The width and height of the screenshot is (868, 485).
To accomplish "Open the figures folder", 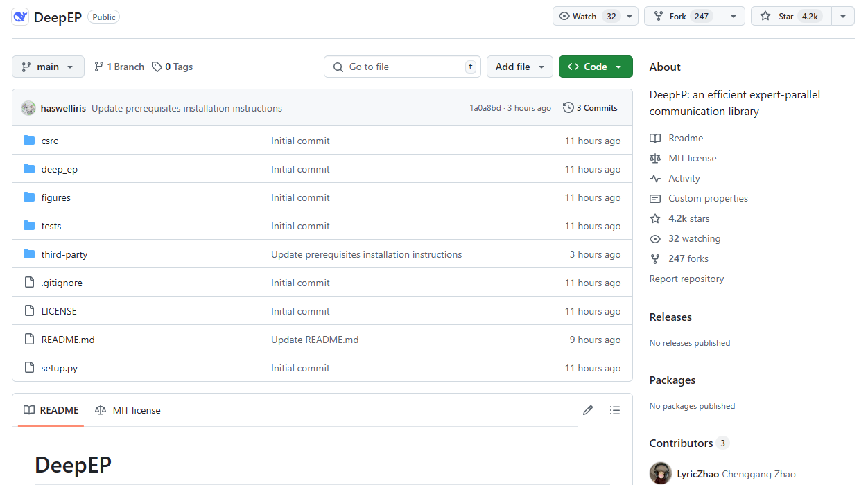I will [x=56, y=197].
